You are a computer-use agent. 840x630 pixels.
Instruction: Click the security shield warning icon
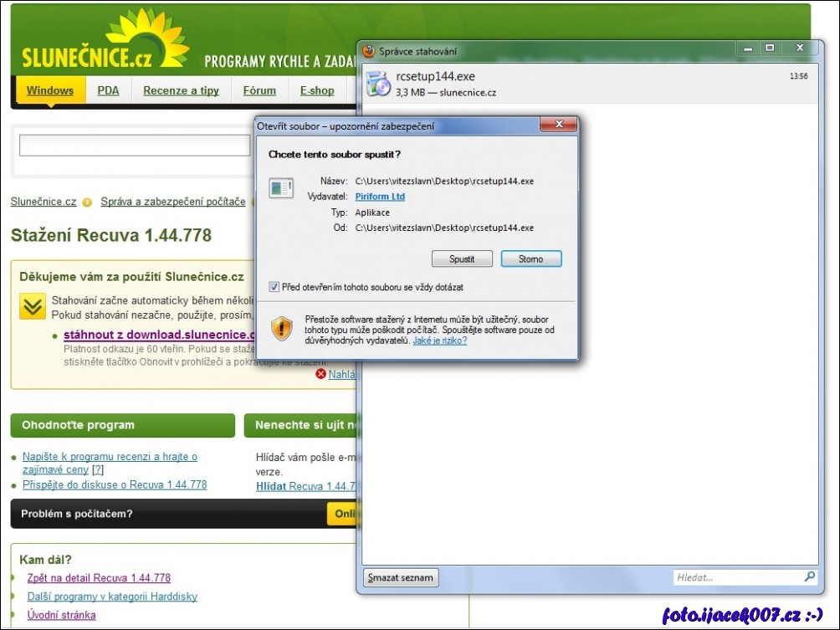[282, 328]
